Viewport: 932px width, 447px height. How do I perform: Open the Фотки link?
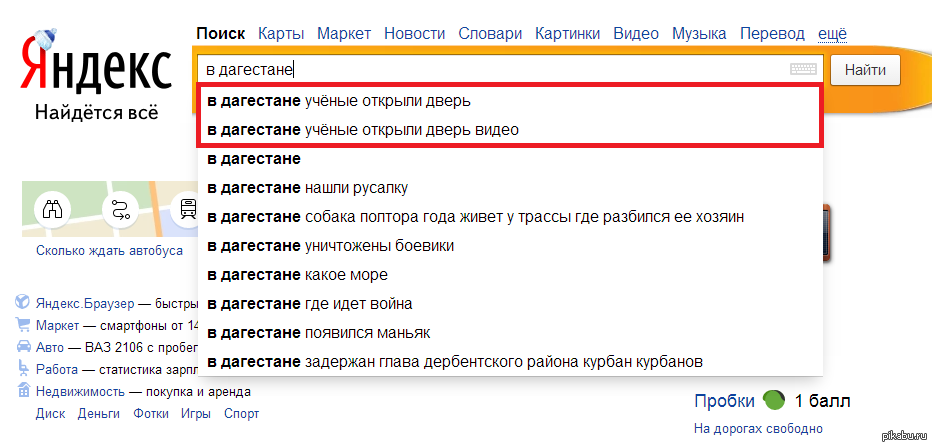pyautogui.click(x=151, y=414)
